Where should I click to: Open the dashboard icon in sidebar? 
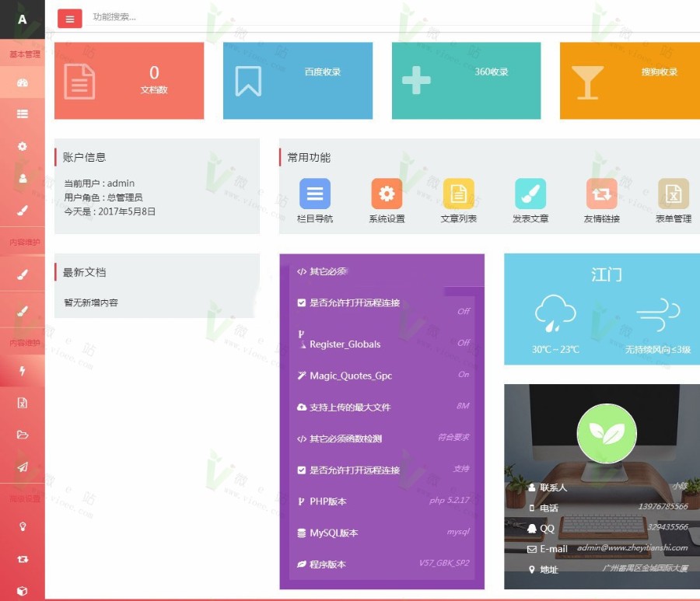(x=23, y=82)
